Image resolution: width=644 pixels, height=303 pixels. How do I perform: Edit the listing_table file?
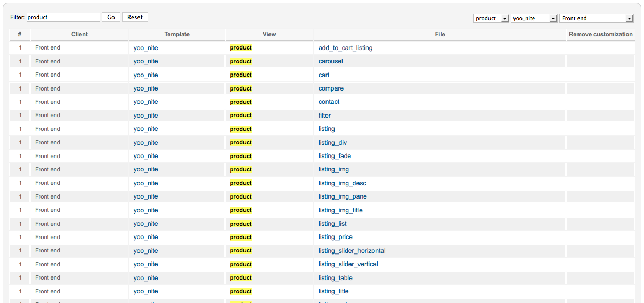click(335, 278)
